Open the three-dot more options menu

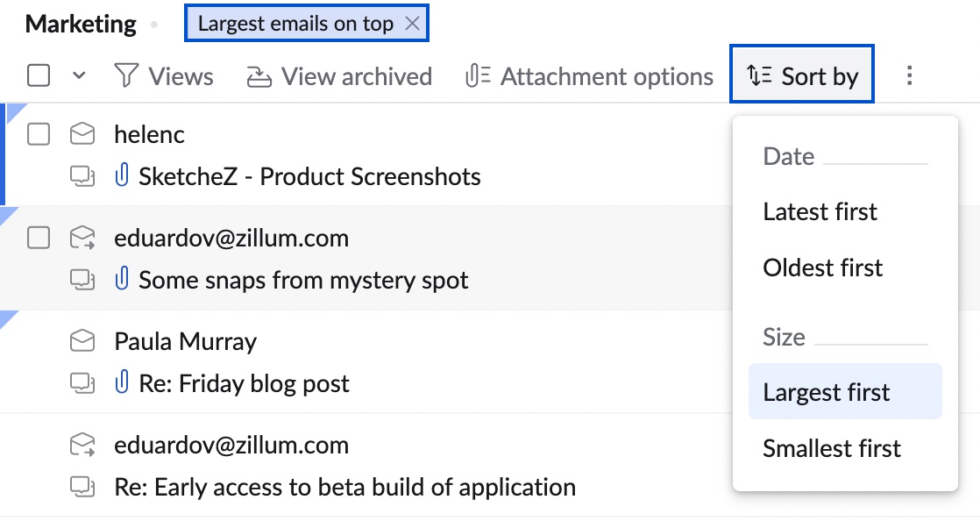909,76
